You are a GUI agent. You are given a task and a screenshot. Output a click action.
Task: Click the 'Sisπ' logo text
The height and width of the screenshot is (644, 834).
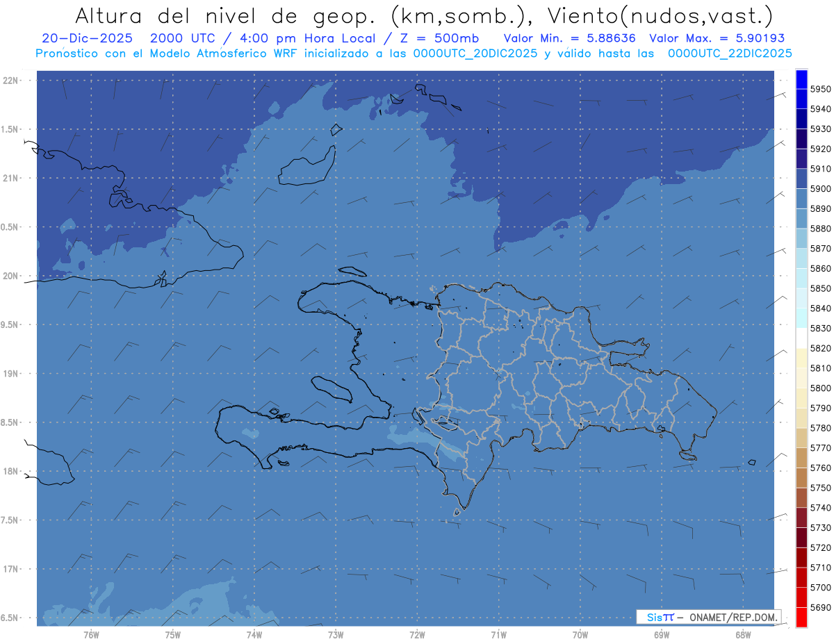[660, 617]
